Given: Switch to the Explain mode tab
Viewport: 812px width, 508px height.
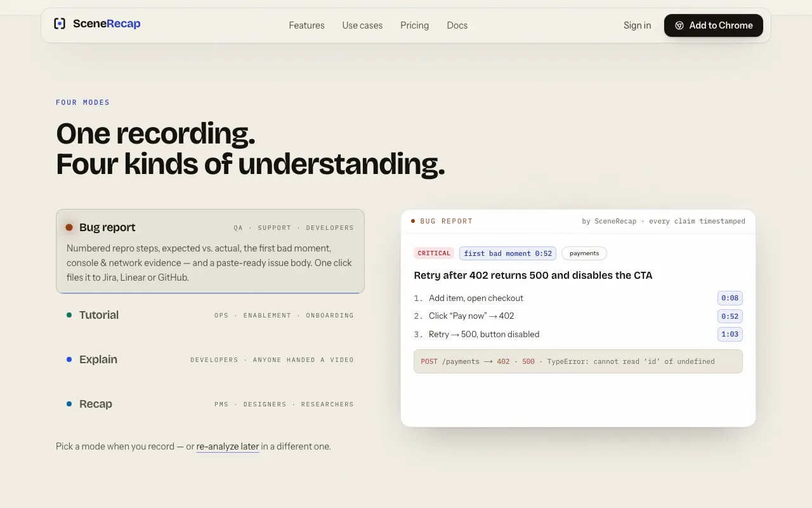Looking at the screenshot, I should [210, 359].
